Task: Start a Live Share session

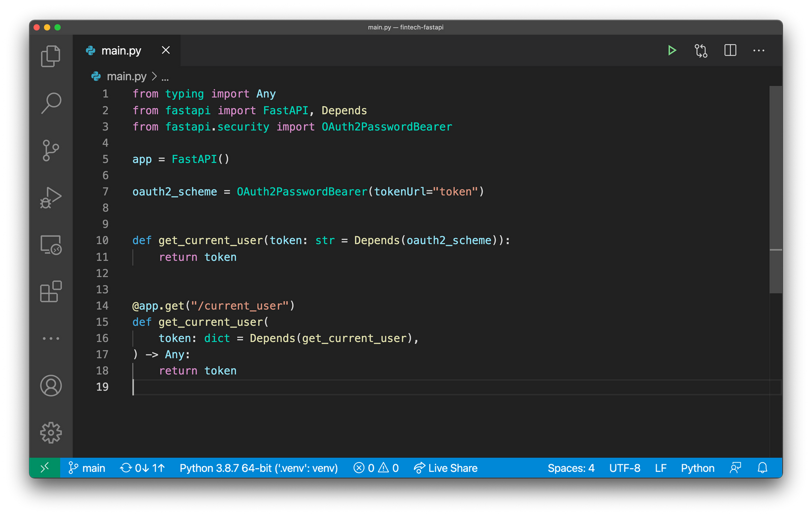Action: click(446, 468)
